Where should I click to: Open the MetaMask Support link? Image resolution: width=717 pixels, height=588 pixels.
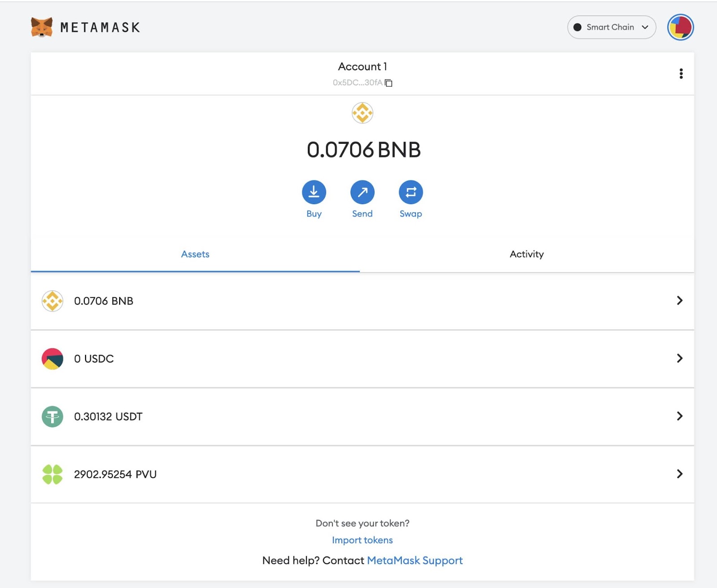pos(415,561)
